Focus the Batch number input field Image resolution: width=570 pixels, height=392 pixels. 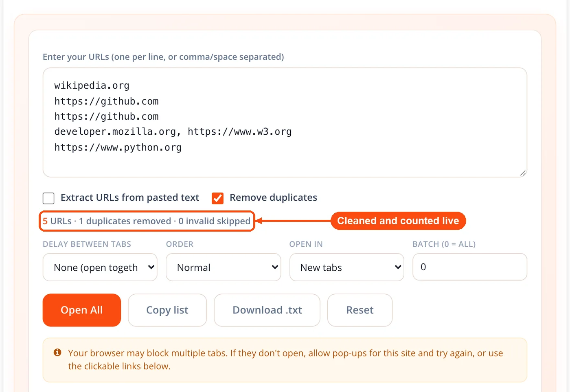click(x=470, y=267)
